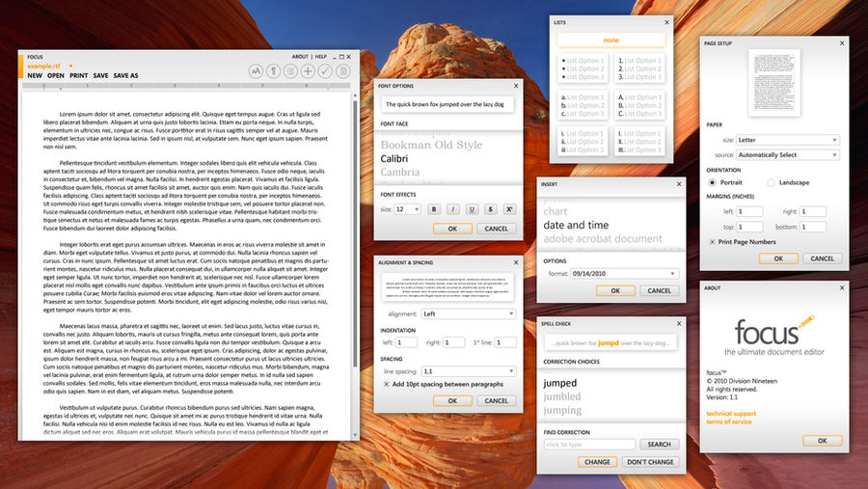Viewport: 868px width, 489px height.
Task: Open the ABOUT link in title bar
Action: 300,57
